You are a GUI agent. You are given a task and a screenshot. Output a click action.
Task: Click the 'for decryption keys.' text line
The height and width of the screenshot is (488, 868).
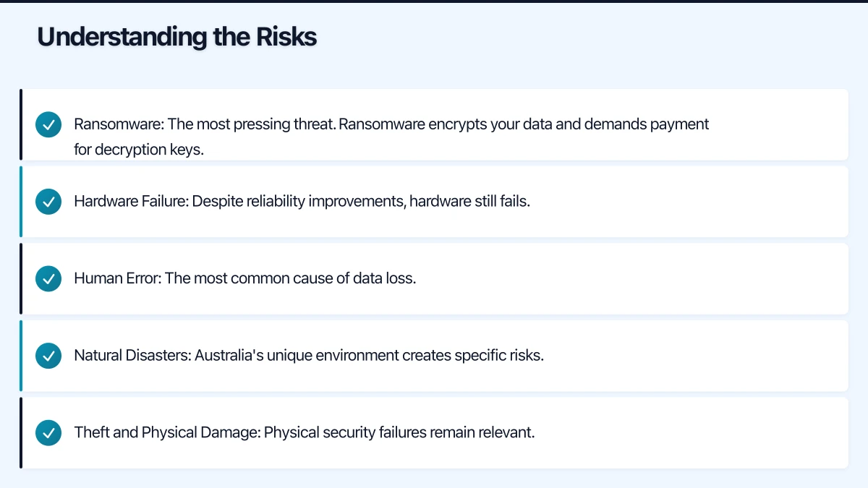(139, 150)
